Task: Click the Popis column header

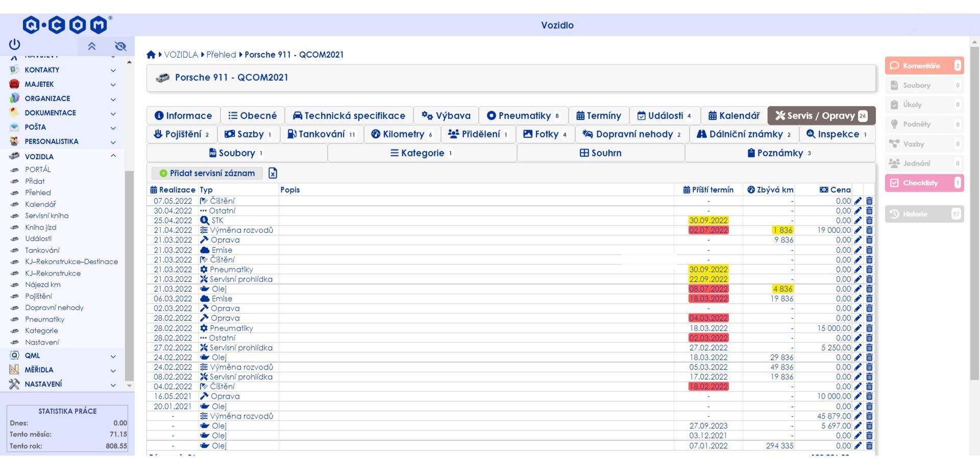Action: tap(290, 190)
